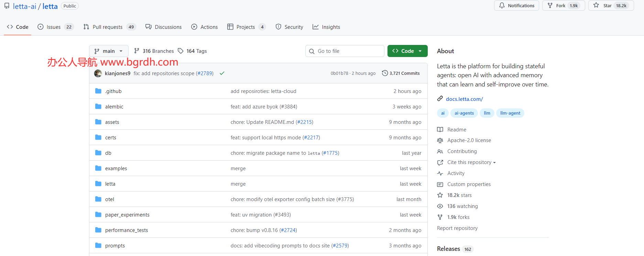This screenshot has width=644, height=256.
Task: Click the commit history clock icon
Action: [385, 73]
